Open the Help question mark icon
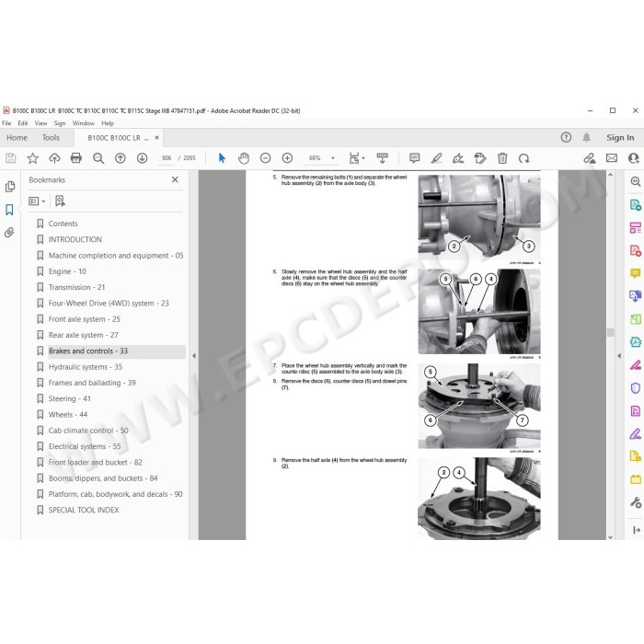This screenshot has height=644, width=644. click(x=566, y=138)
